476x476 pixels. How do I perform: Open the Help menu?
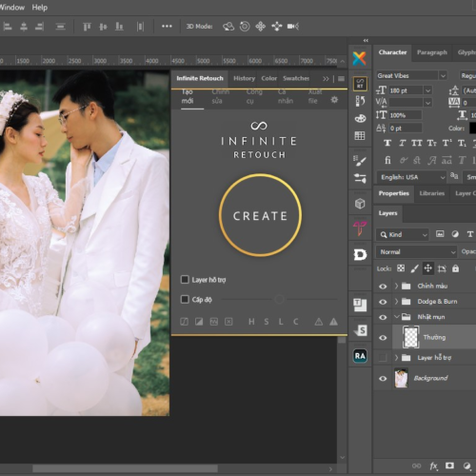tap(40, 7)
